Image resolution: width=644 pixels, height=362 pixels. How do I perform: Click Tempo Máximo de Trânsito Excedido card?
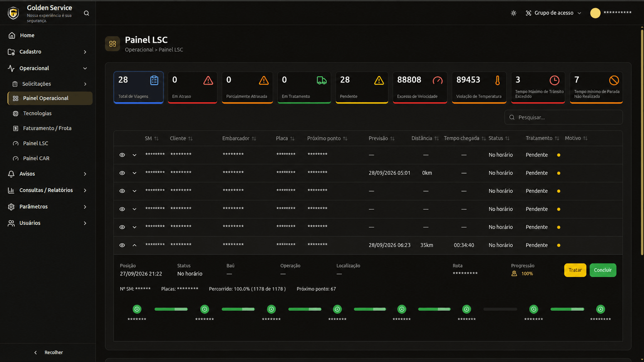click(x=538, y=87)
